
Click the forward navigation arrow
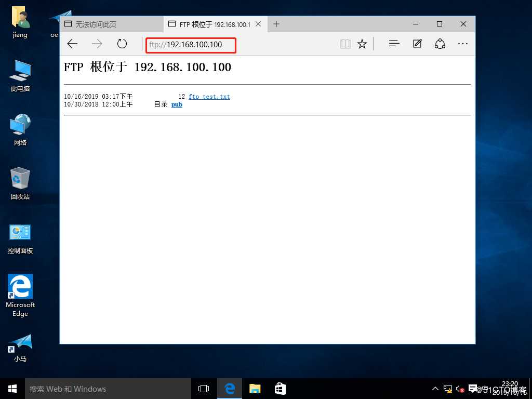coord(97,44)
